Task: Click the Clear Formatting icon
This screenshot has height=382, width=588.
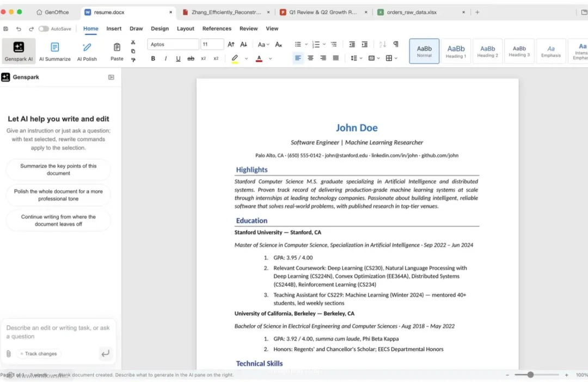Action: coord(278,44)
